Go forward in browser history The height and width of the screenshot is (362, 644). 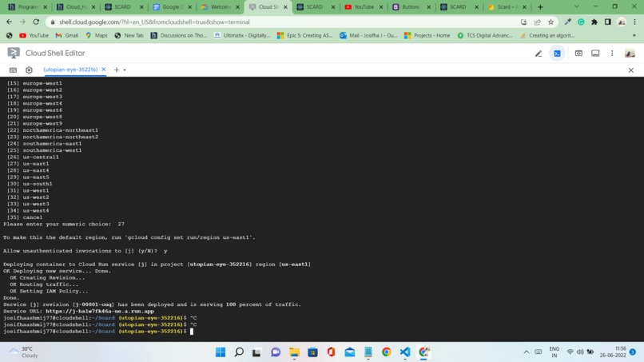tap(22, 22)
